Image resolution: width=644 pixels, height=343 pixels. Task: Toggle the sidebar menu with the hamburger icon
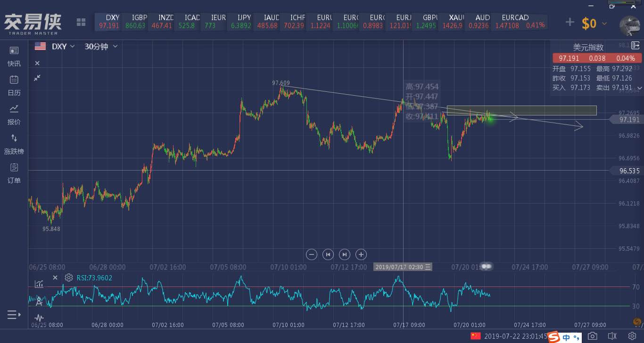(x=14, y=315)
